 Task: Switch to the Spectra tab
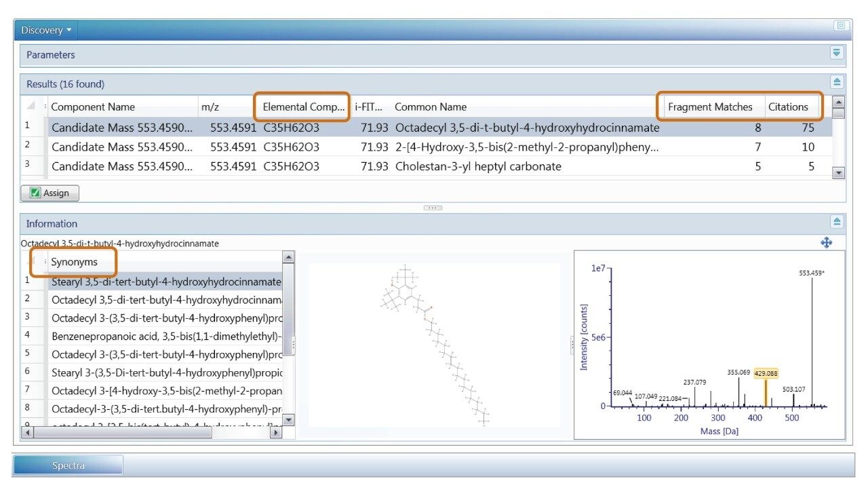click(67, 465)
